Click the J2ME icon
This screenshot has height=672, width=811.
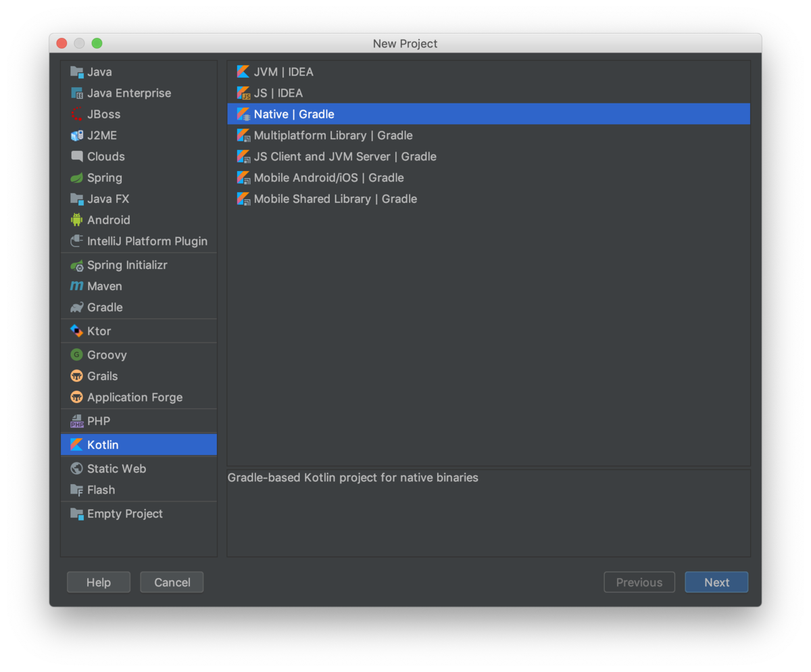[76, 135]
